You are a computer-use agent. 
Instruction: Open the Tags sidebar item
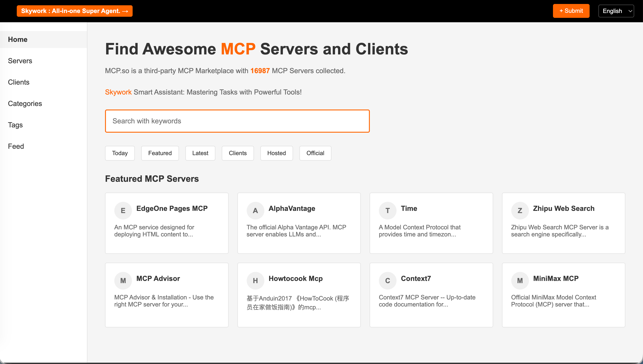click(15, 125)
